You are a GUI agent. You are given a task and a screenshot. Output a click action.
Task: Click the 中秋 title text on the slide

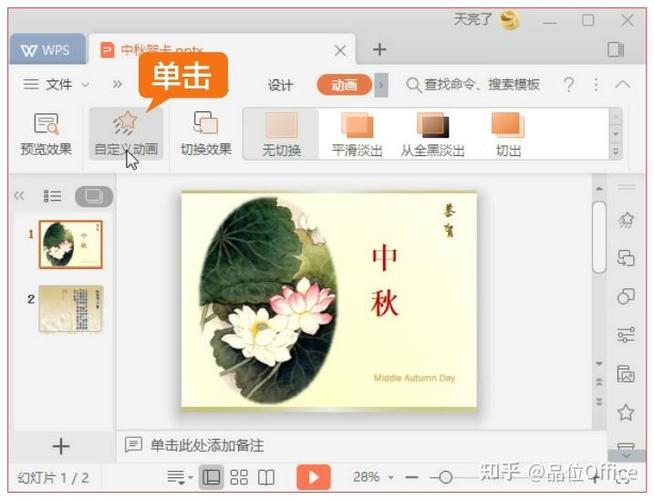[385, 280]
